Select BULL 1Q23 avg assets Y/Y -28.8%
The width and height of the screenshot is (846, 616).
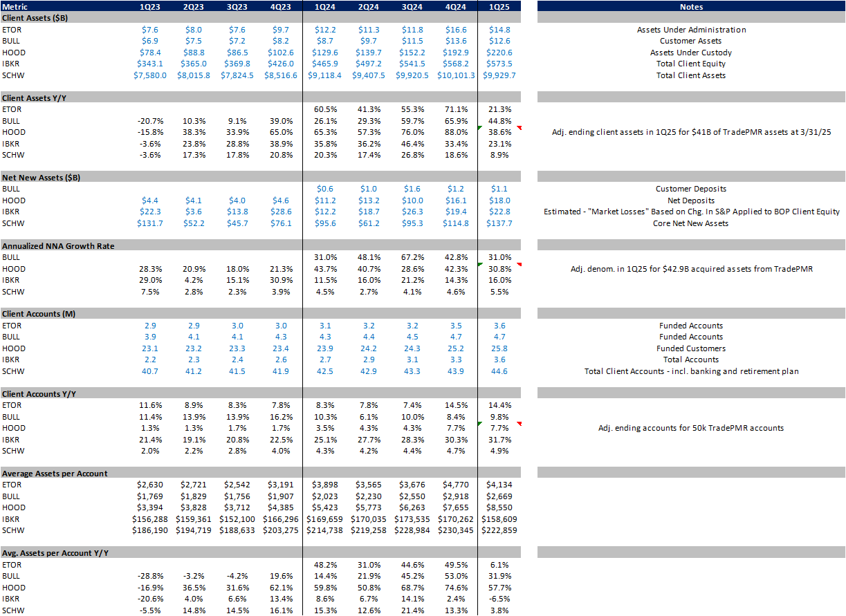coord(149,576)
